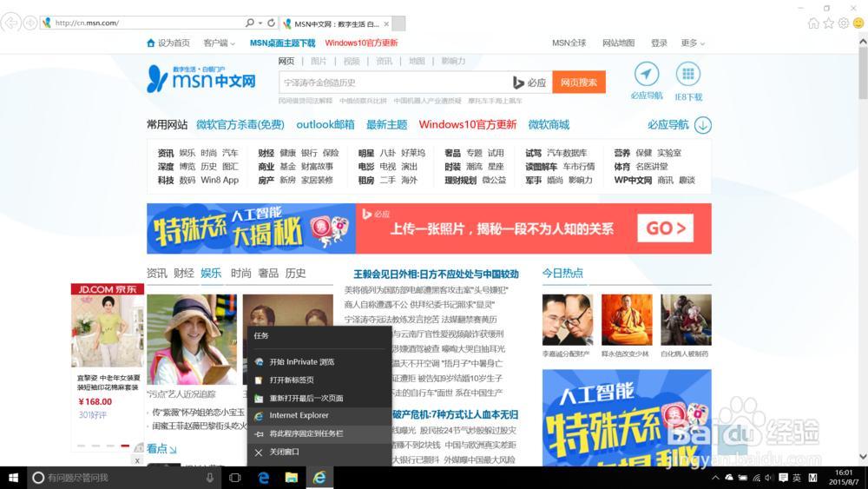Click the page scrollbar down arrow
This screenshot has height=489, width=868.
tap(863, 457)
